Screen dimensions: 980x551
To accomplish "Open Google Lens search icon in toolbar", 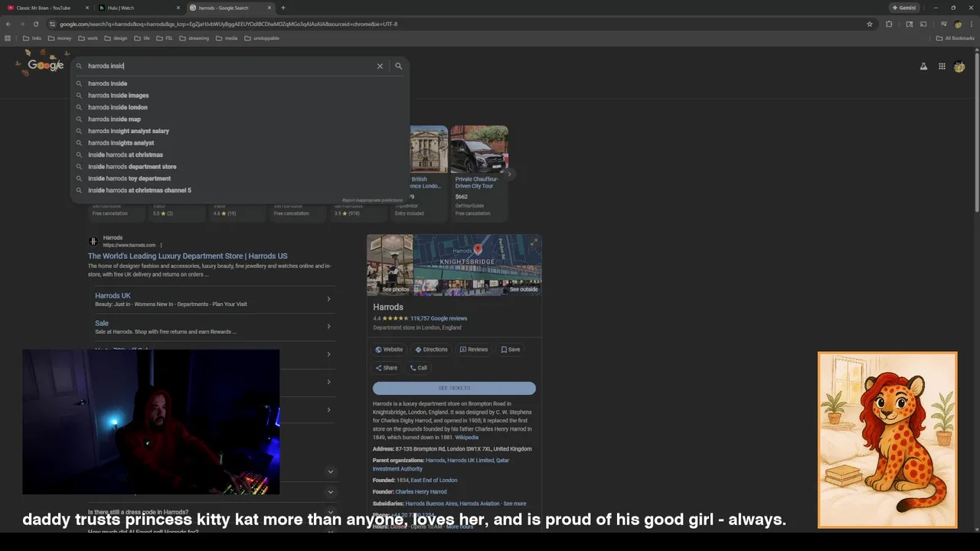I will (910, 24).
